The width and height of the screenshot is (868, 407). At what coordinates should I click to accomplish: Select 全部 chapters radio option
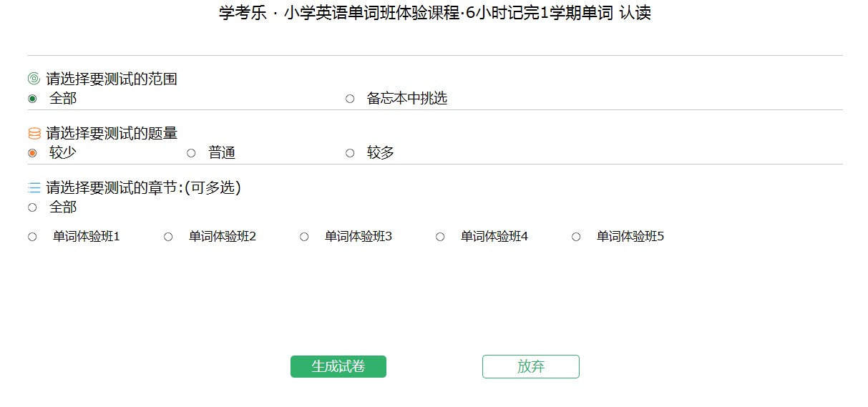point(32,207)
